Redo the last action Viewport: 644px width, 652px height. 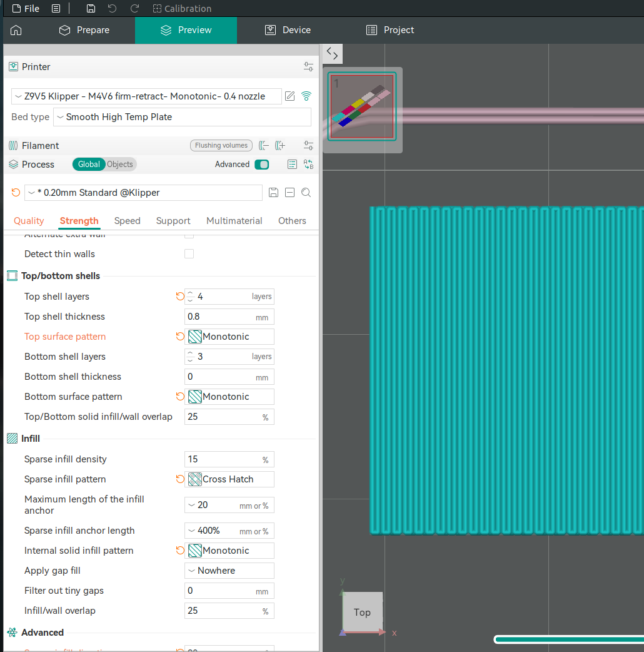pyautogui.click(x=134, y=8)
